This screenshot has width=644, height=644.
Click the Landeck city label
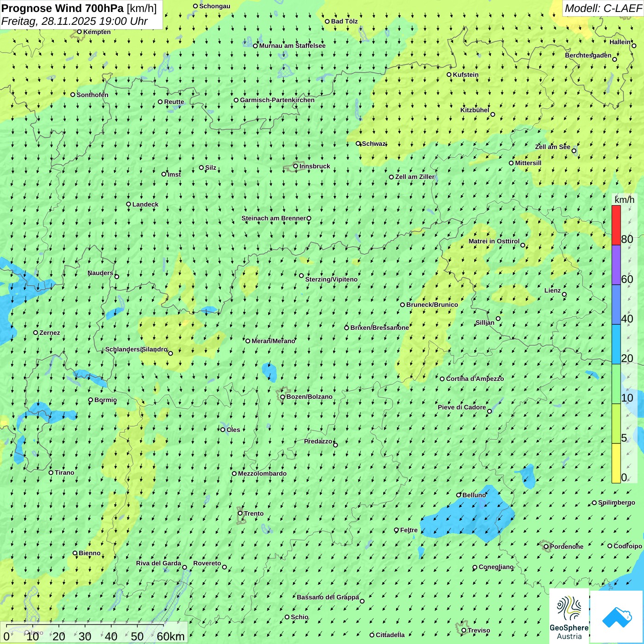pyautogui.click(x=145, y=204)
